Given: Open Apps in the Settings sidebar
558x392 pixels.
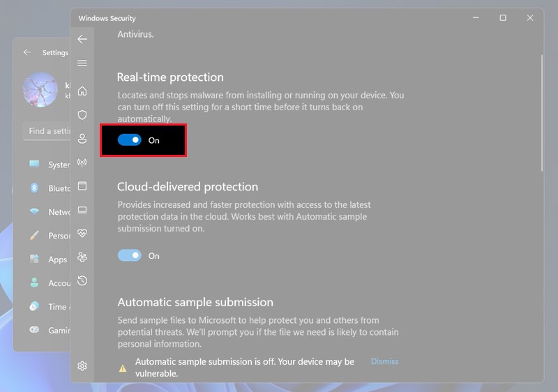Looking at the screenshot, I should pos(57,259).
